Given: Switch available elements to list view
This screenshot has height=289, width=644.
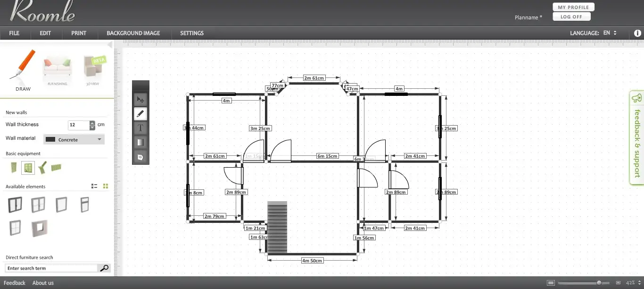Looking at the screenshot, I should click(x=94, y=187).
